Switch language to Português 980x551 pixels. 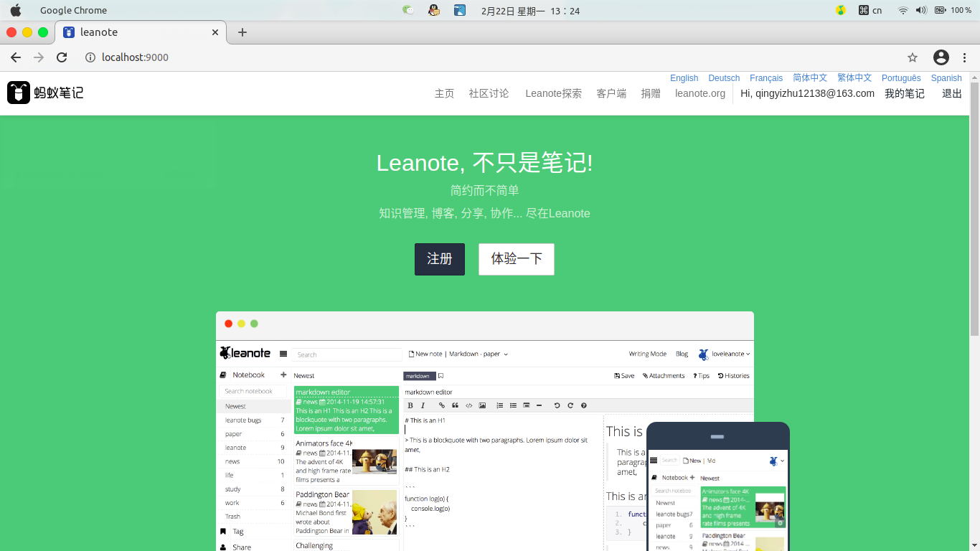(901, 78)
